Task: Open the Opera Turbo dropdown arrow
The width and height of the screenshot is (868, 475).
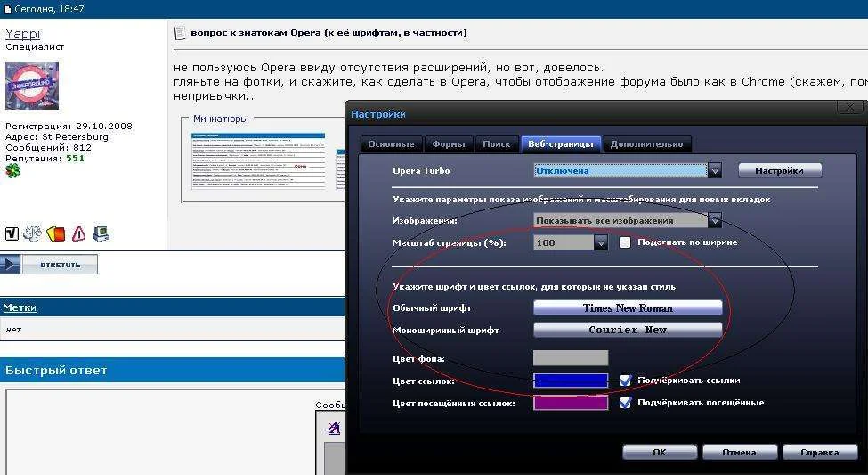Action: click(715, 171)
